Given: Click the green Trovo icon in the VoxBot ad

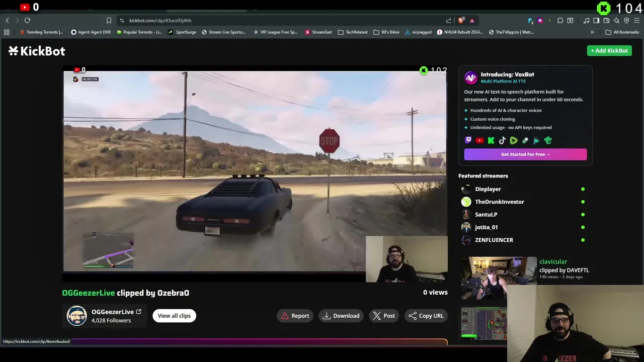Looking at the screenshot, I should click(548, 141).
